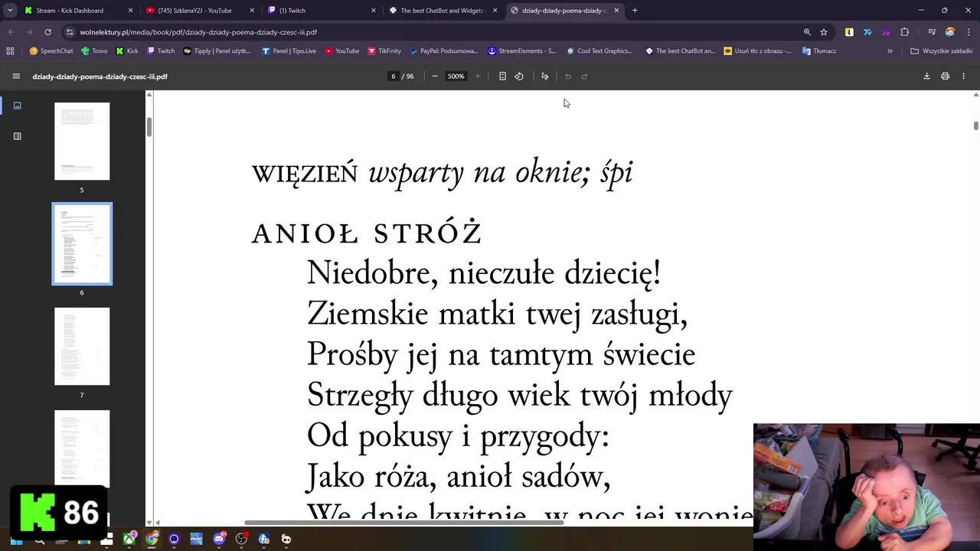Open the Chrome profile avatar
The image size is (980, 551).
(950, 32)
